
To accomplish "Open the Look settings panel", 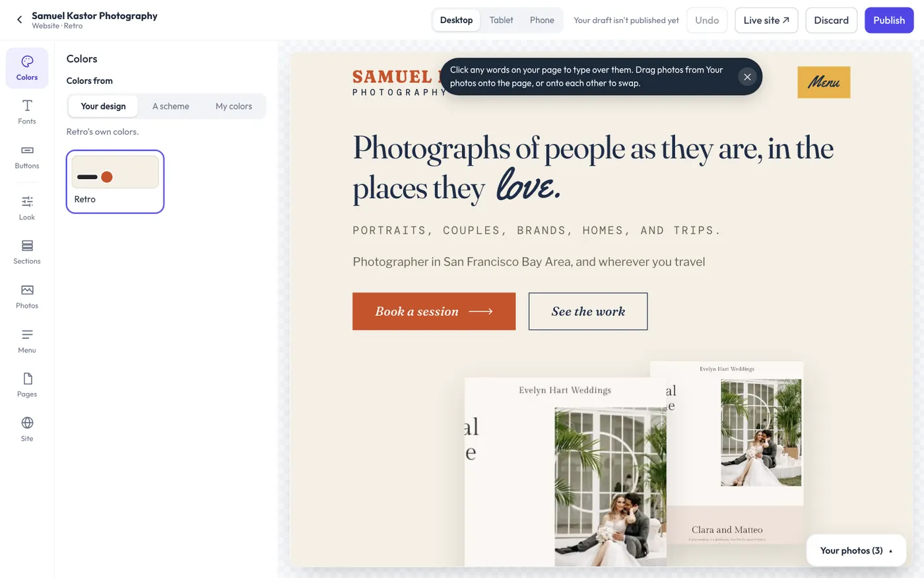I will 27,208.
